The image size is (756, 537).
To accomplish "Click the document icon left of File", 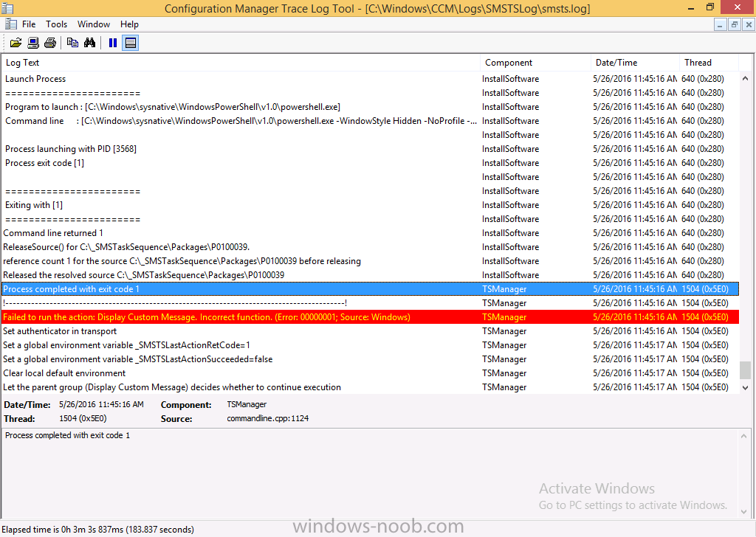I will [10, 24].
